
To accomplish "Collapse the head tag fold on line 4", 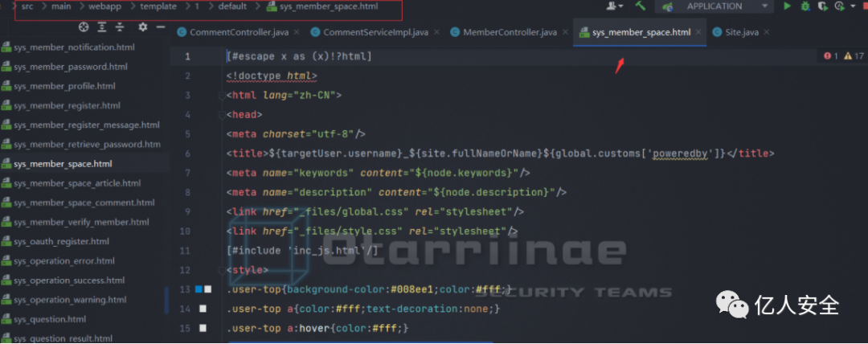I will pyautogui.click(x=223, y=115).
